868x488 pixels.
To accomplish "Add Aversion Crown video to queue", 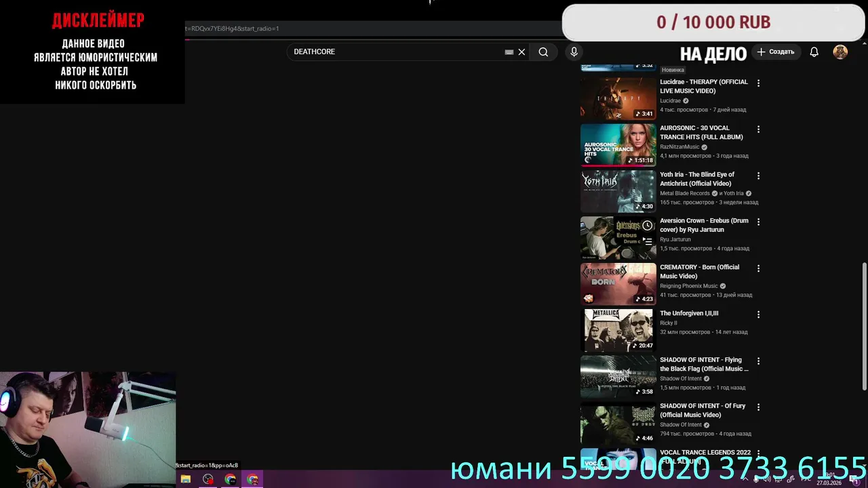I will pos(648,242).
